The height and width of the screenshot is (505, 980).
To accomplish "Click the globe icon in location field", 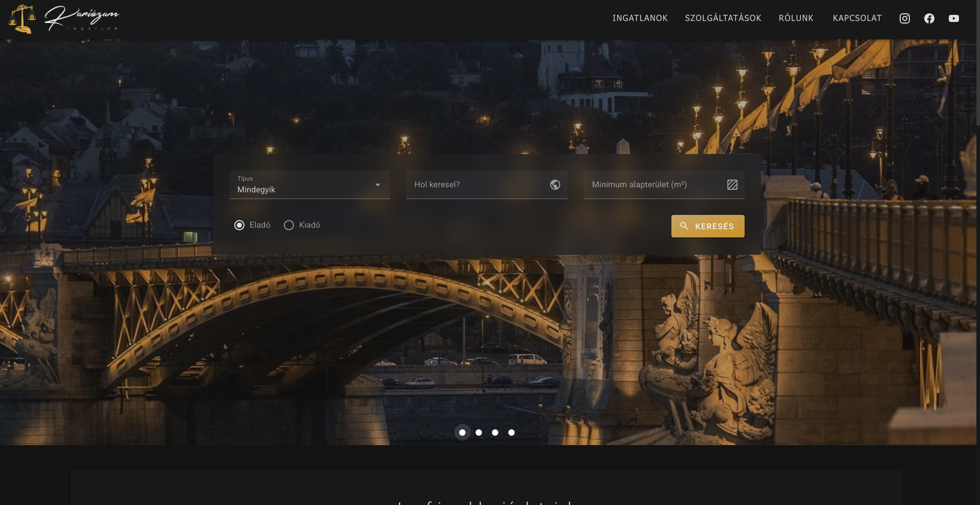I will point(555,185).
